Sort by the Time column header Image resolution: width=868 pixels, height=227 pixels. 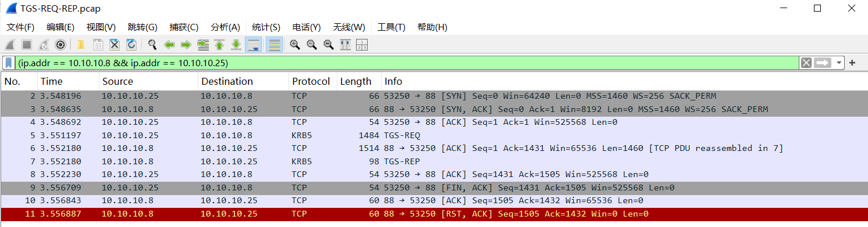[68, 81]
